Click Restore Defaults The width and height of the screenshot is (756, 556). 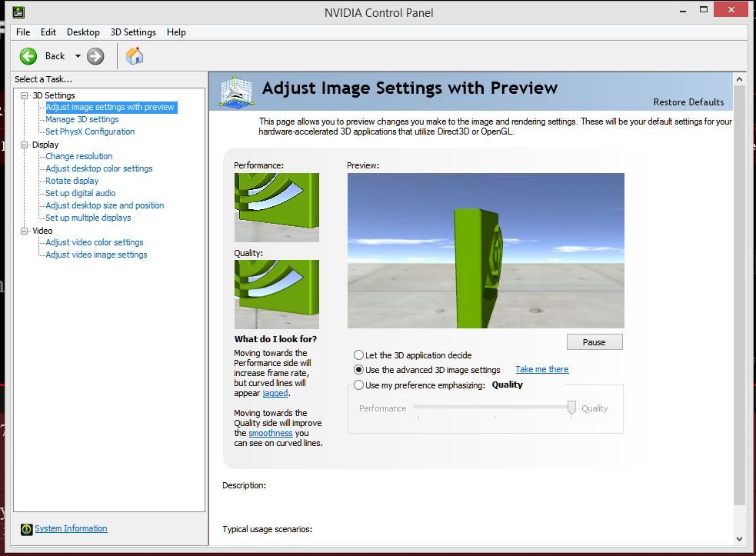pyautogui.click(x=688, y=102)
